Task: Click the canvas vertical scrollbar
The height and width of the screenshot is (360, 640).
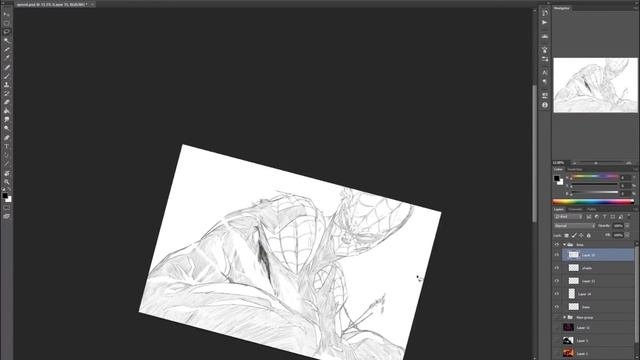Action: tap(534, 153)
